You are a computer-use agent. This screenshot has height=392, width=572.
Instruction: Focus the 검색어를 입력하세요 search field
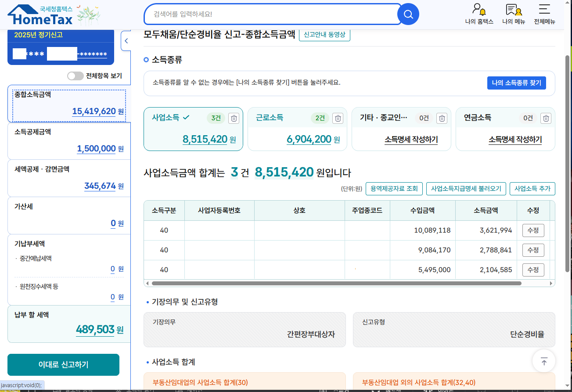(x=272, y=14)
